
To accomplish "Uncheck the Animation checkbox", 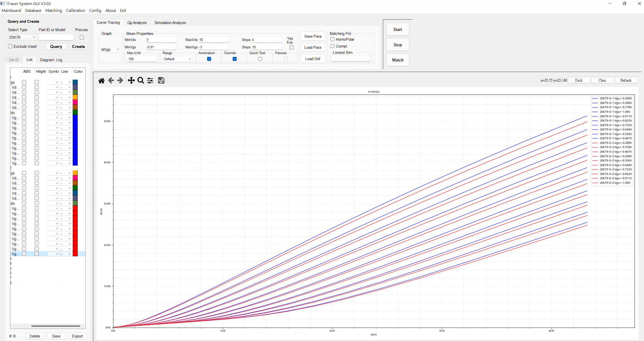I will (209, 59).
